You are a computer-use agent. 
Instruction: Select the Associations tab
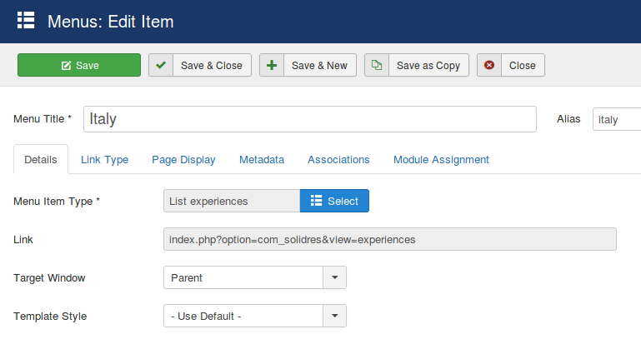338,159
